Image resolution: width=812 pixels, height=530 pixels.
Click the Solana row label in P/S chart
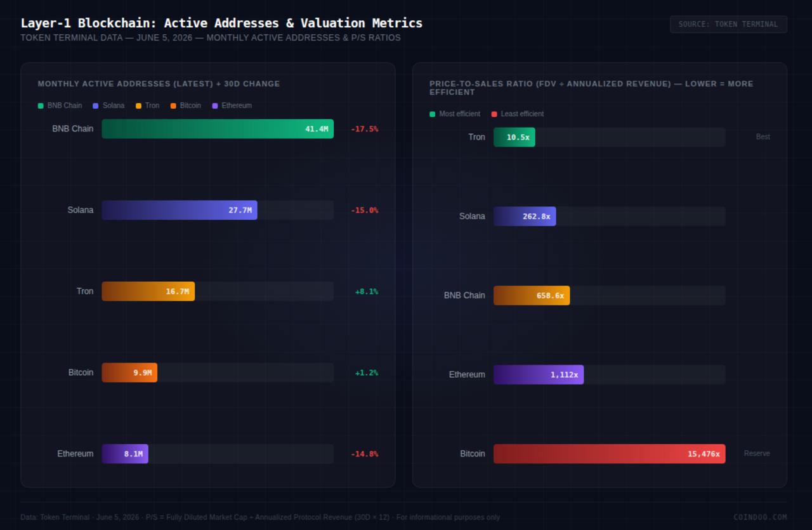pyautogui.click(x=472, y=216)
